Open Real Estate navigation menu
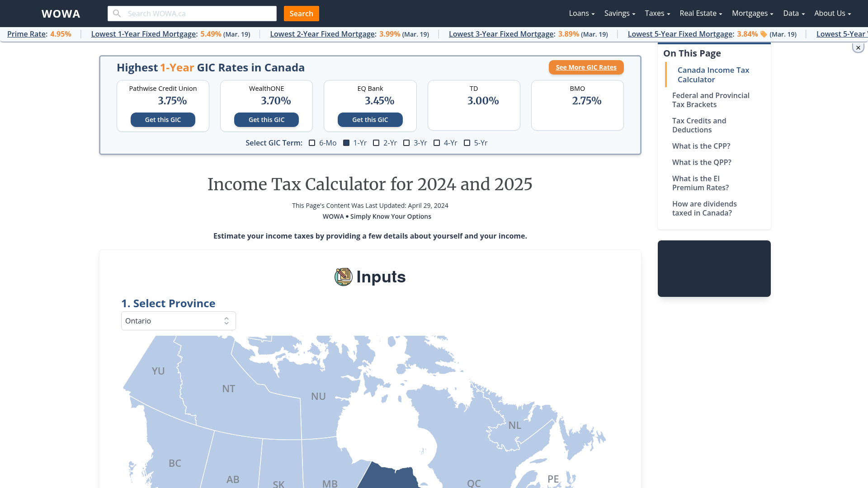 700,13
